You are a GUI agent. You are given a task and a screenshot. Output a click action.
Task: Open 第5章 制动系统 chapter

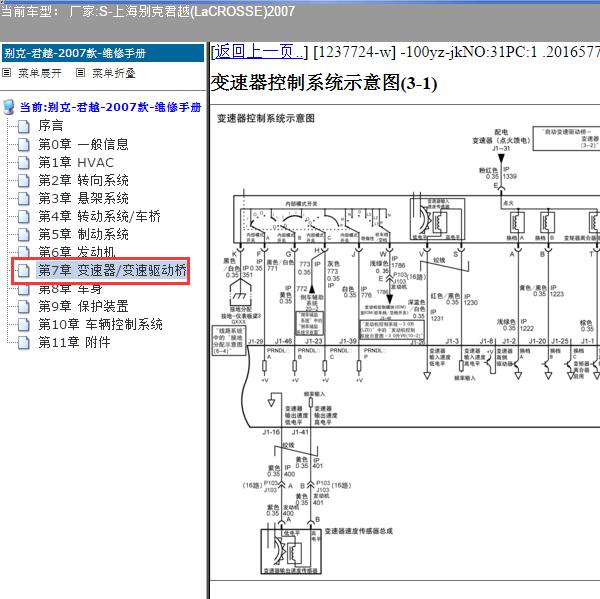(x=83, y=234)
